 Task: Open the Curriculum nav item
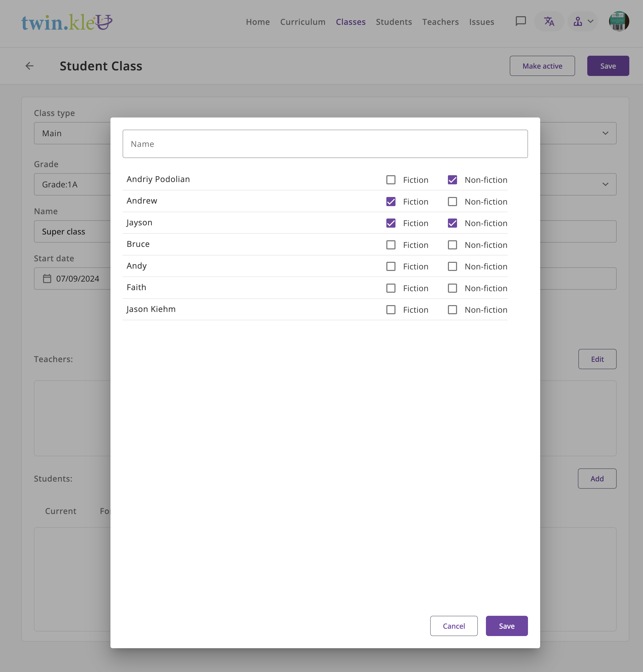click(x=302, y=22)
